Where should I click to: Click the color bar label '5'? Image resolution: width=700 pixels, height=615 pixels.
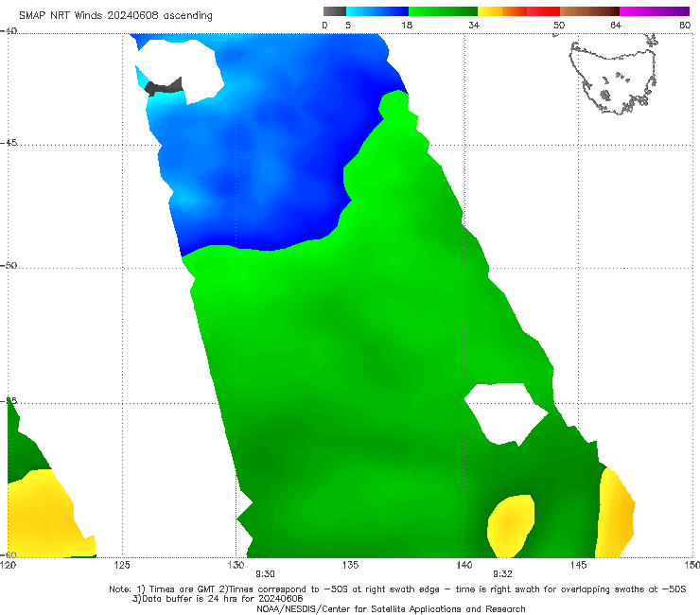pyautogui.click(x=348, y=25)
